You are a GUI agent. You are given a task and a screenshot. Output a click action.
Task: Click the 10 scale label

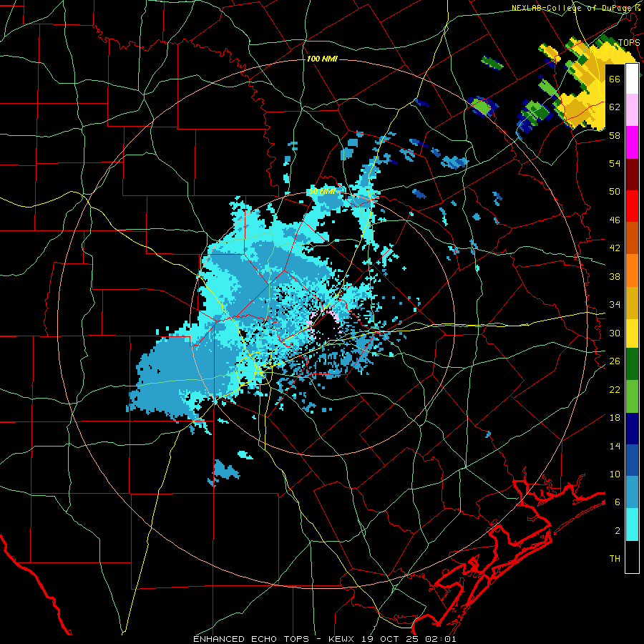coord(615,474)
